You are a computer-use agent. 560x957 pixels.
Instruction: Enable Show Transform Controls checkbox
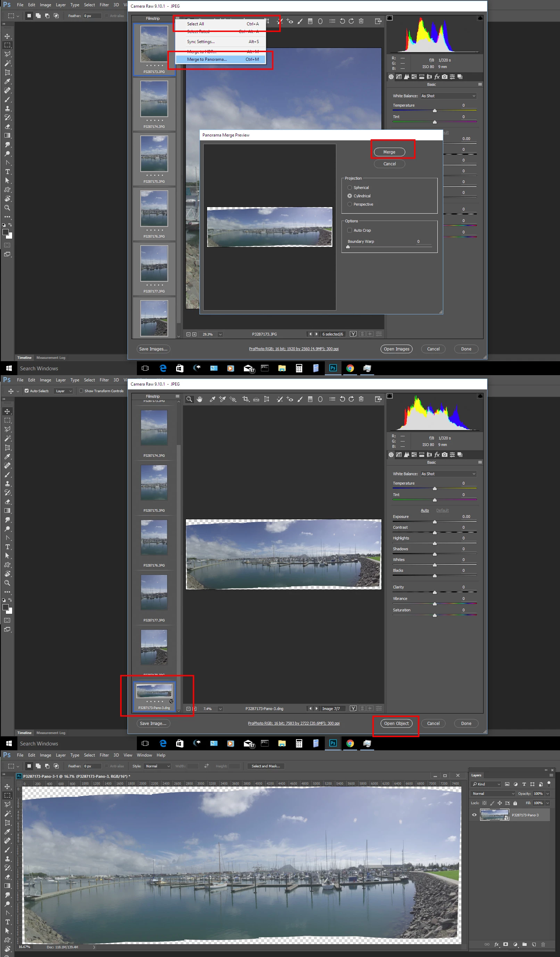click(x=81, y=391)
